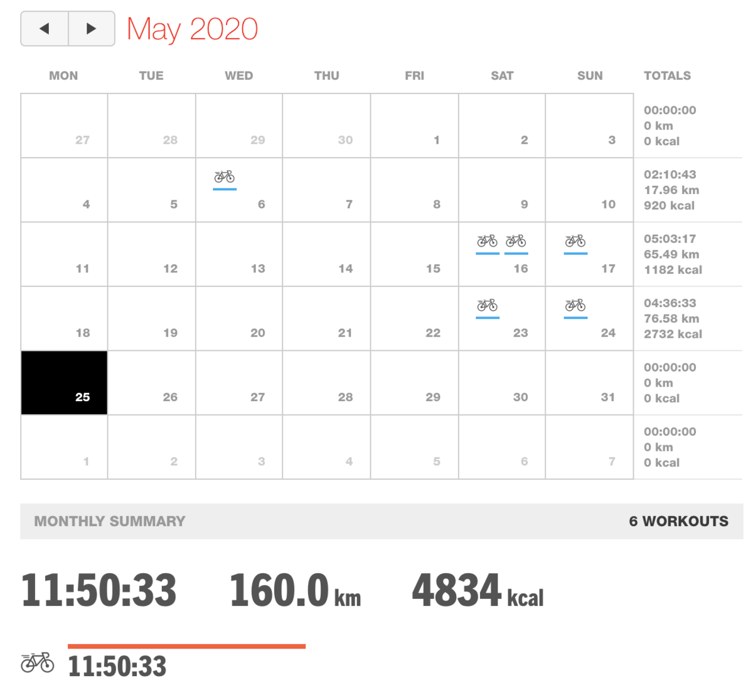Go to next month with right arrow
The image size is (753, 700).
pyautogui.click(x=92, y=28)
